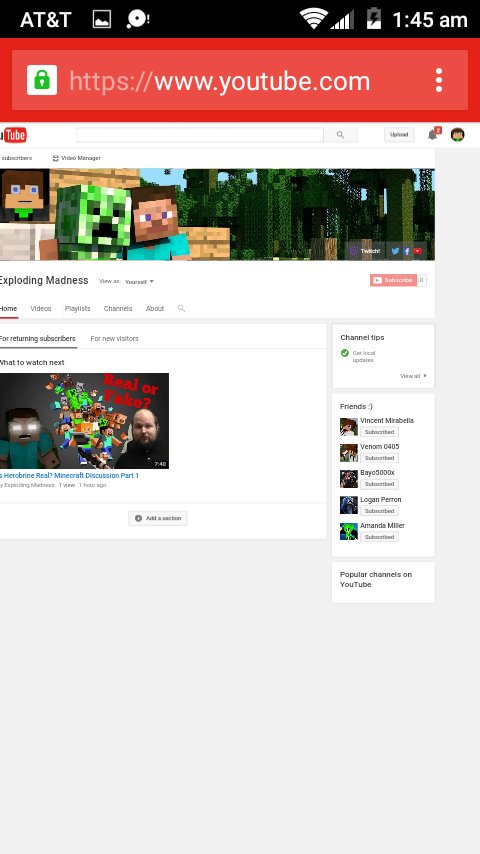Click Logan Perron's avatar
480x854 pixels.
[349, 505]
